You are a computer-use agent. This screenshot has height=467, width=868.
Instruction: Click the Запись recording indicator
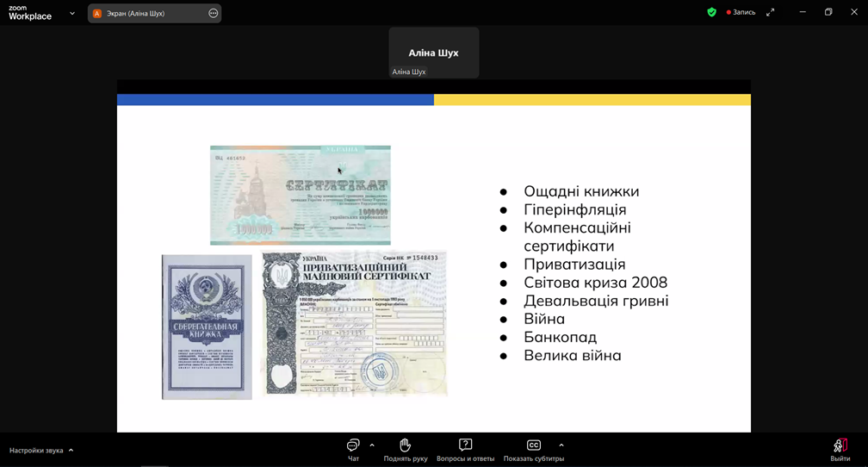click(741, 12)
